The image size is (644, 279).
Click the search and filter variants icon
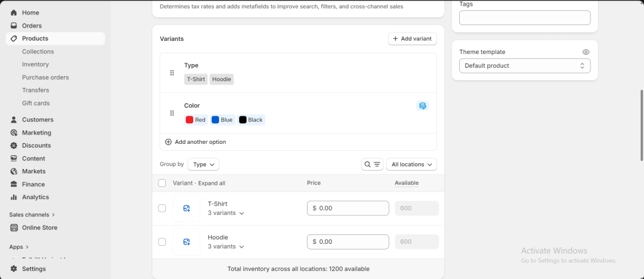click(x=372, y=165)
